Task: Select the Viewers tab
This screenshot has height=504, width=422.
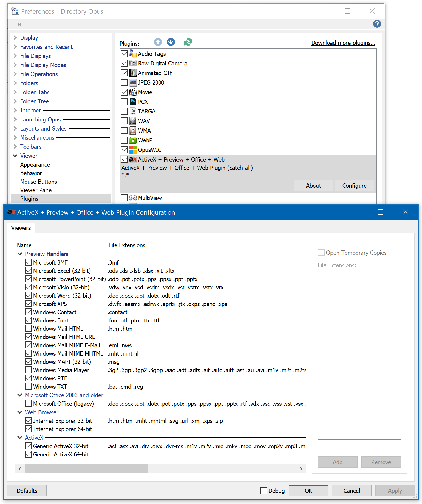Action: (21, 228)
